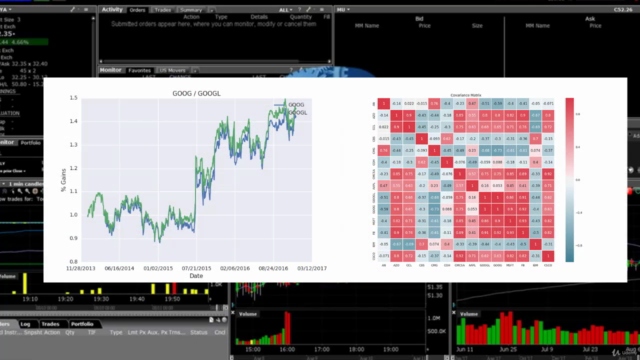Click Volume label in left chart
This screenshot has height=360, width=640.
[8, 277]
